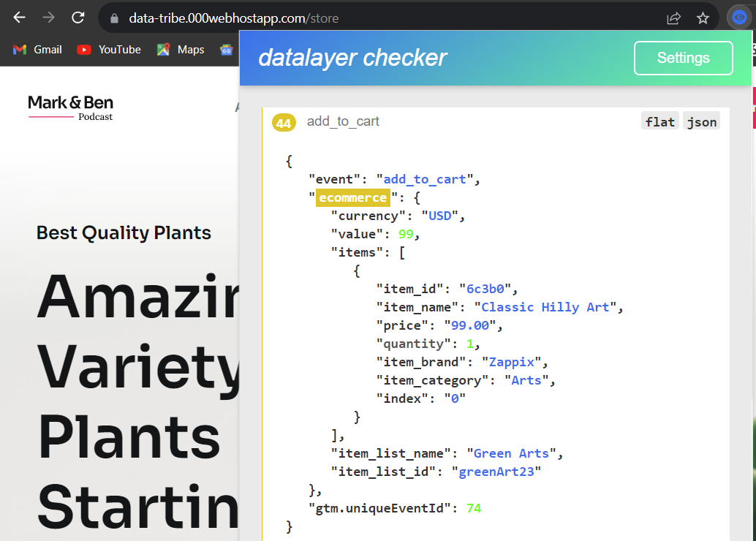756x541 pixels.
Task: Open the Gmail bookmark
Action: point(38,50)
